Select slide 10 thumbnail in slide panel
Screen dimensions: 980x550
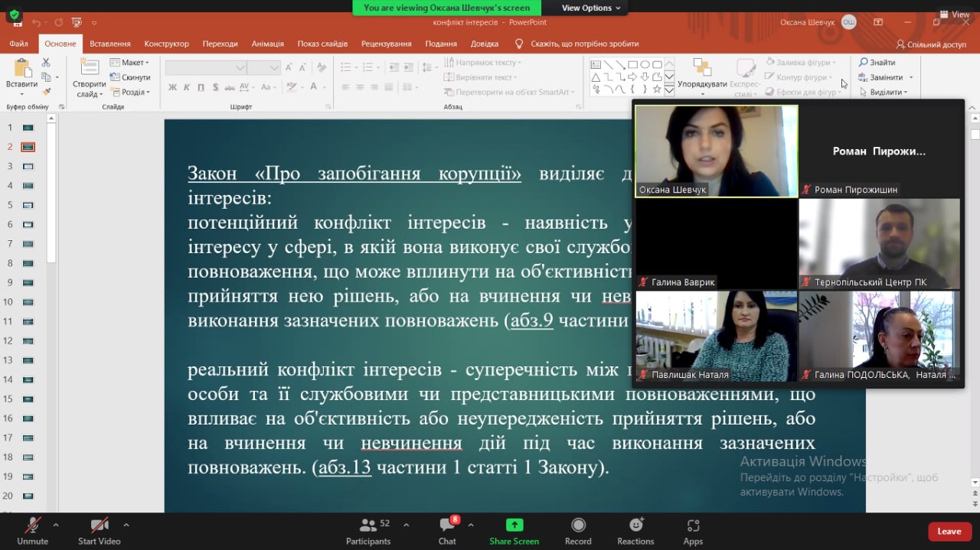tap(28, 302)
